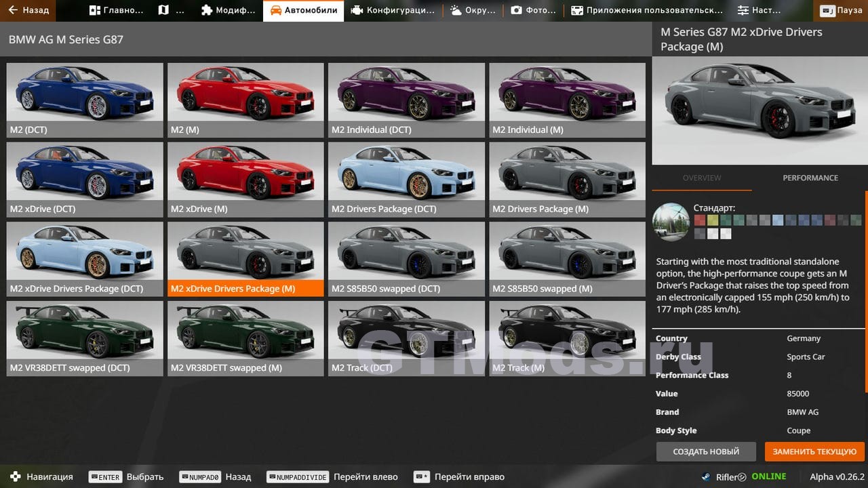The width and height of the screenshot is (868, 488).
Task: Pick M2 Drivers Package (M) gray car
Action: pos(567,180)
